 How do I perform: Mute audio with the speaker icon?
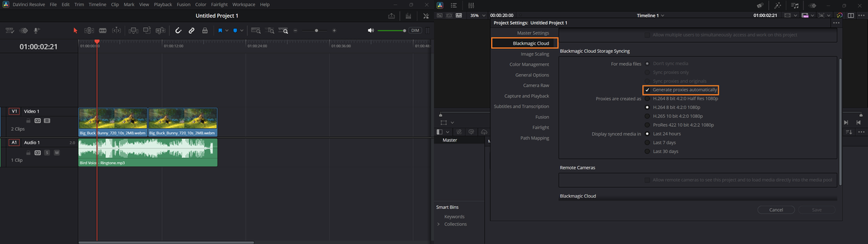coord(371,30)
